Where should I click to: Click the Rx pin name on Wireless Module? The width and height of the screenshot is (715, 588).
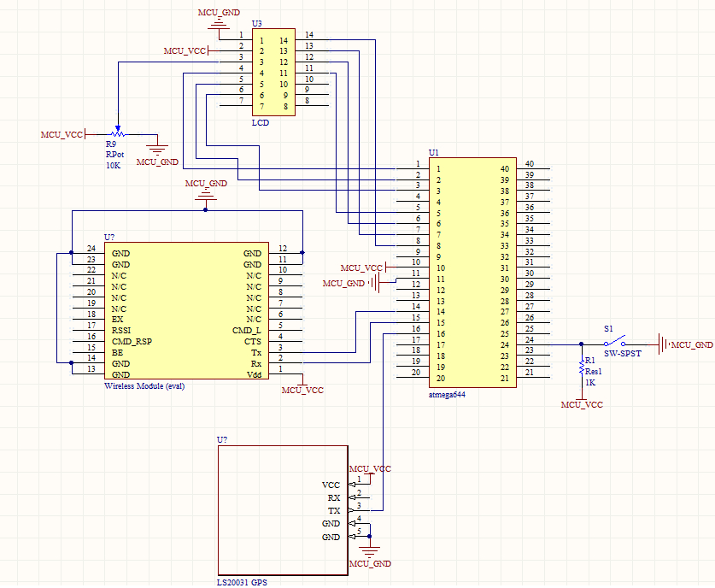[x=255, y=363]
